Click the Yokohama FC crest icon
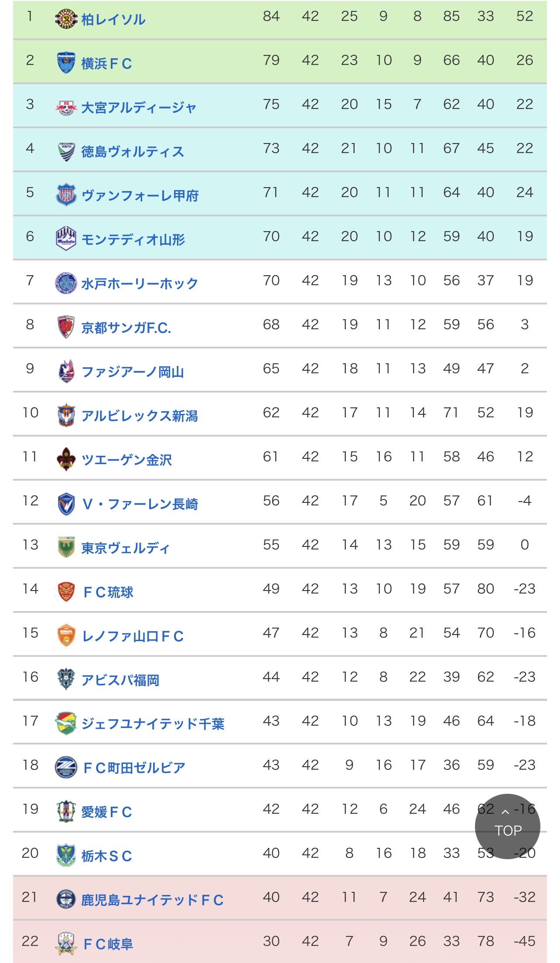This screenshot has width=560, height=963. 66,63
